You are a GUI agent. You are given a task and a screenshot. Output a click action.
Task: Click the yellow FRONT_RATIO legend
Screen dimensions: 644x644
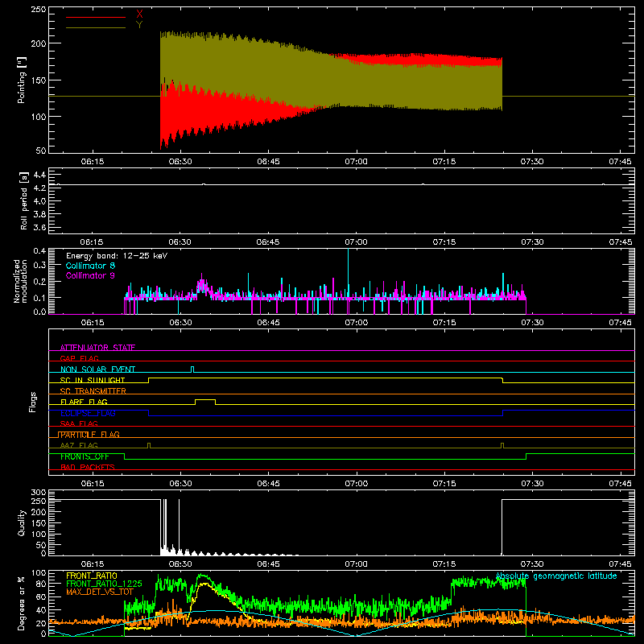[x=92, y=576]
